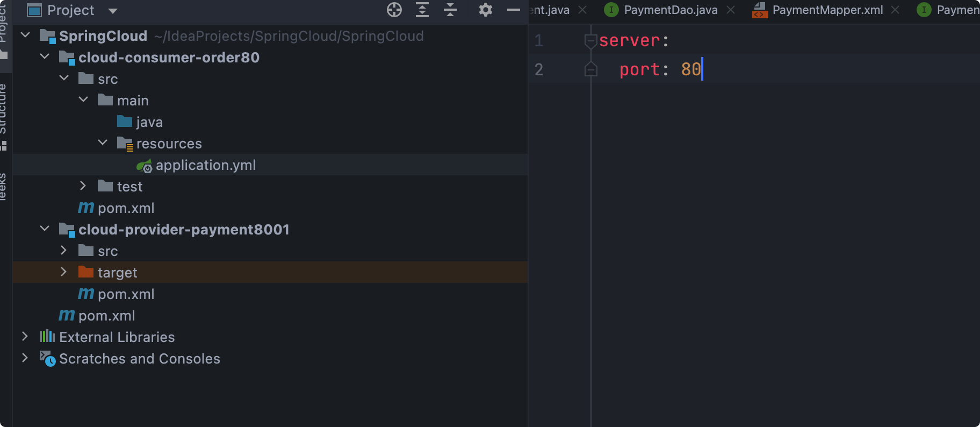The height and width of the screenshot is (427, 980).
Task: Click the Expand All icon in Project toolbar
Action: pos(422,10)
